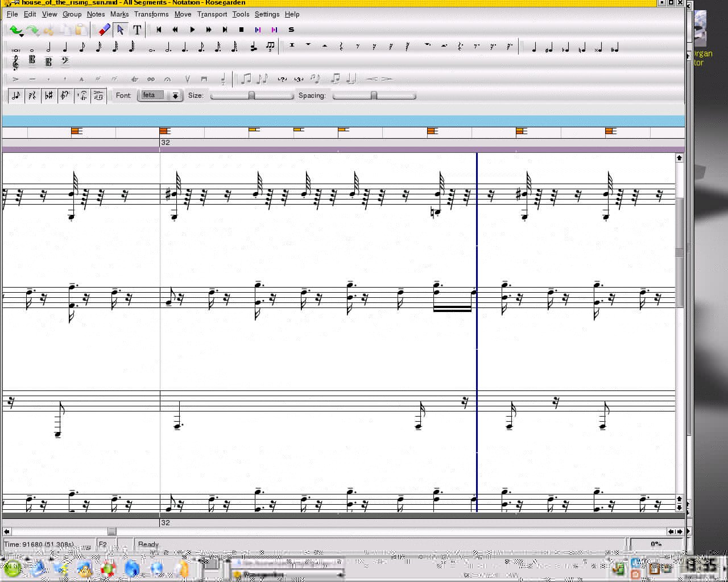Click the Spacing slider handle
Viewport: 728px width, 582px height.
[374, 95]
